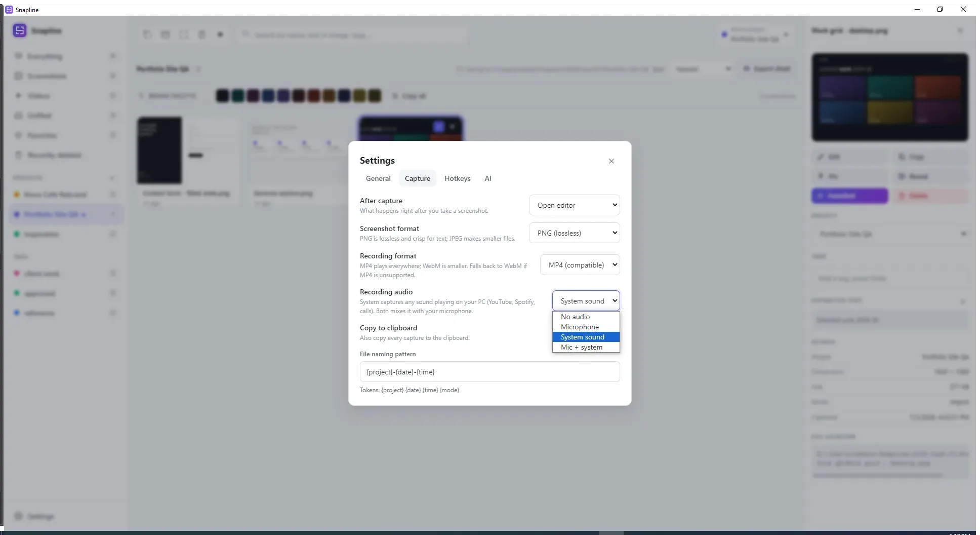
Task: Open the Recording format MP4 dropdown
Action: [x=580, y=265]
